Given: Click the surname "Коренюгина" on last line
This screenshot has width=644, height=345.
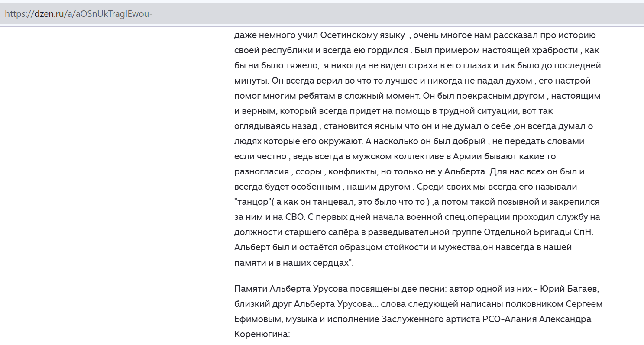Looking at the screenshot, I should tap(260, 334).
